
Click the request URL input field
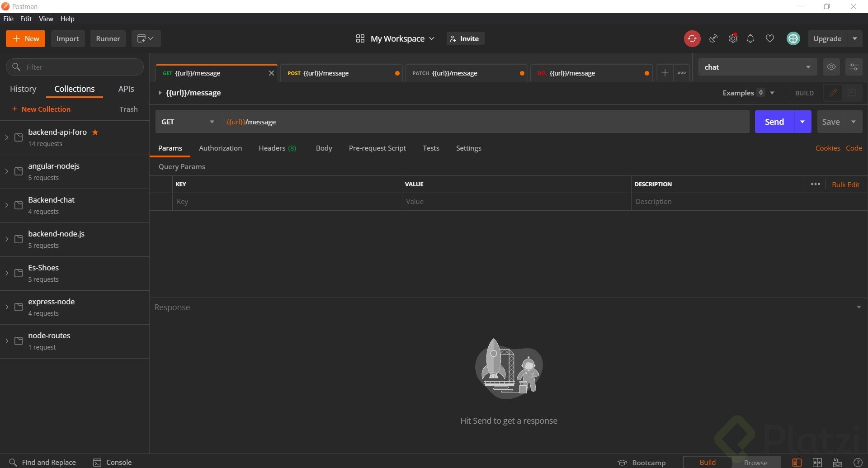click(485, 122)
